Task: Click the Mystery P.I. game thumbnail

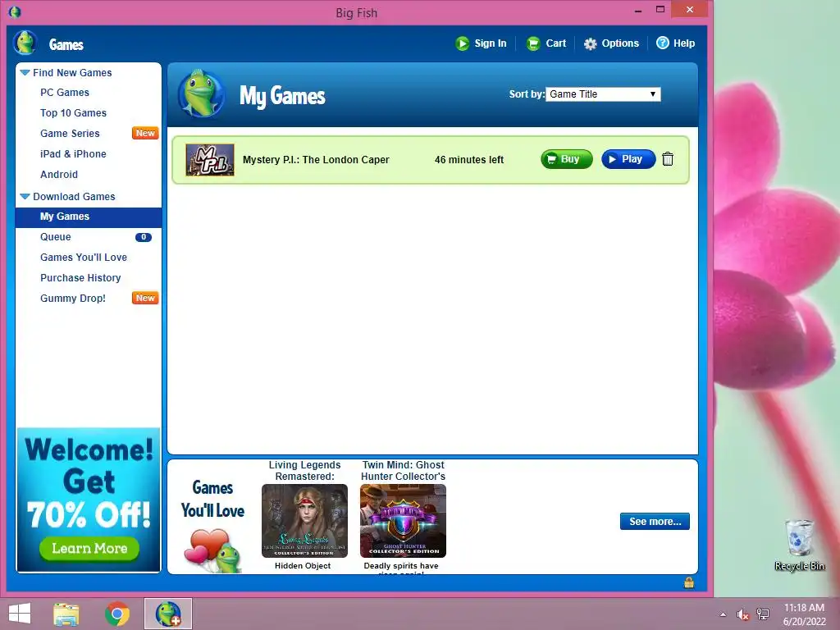Action: [x=210, y=160]
